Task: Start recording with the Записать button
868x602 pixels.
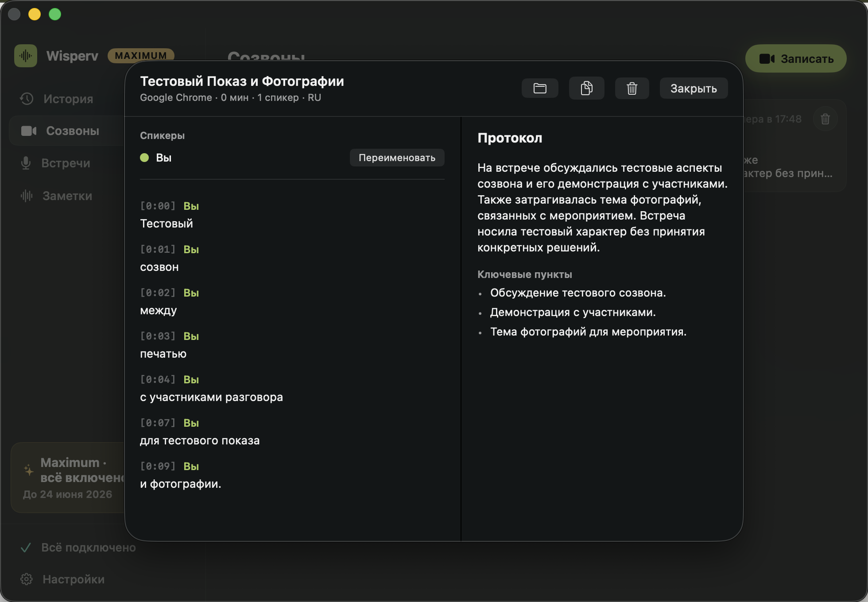Action: [796, 58]
